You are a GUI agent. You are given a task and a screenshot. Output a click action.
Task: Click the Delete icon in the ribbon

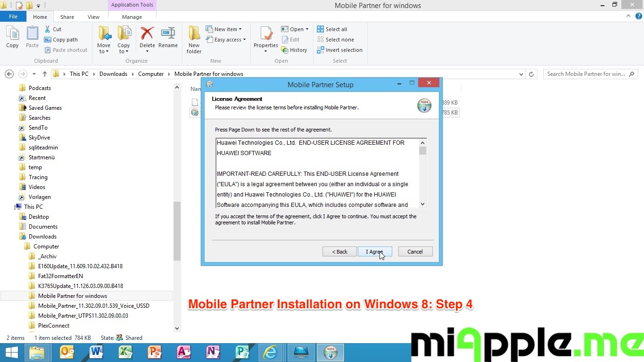point(147,34)
